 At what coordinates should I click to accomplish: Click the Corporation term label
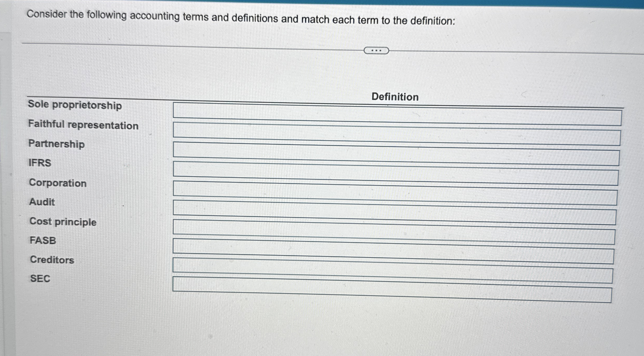pos(58,183)
